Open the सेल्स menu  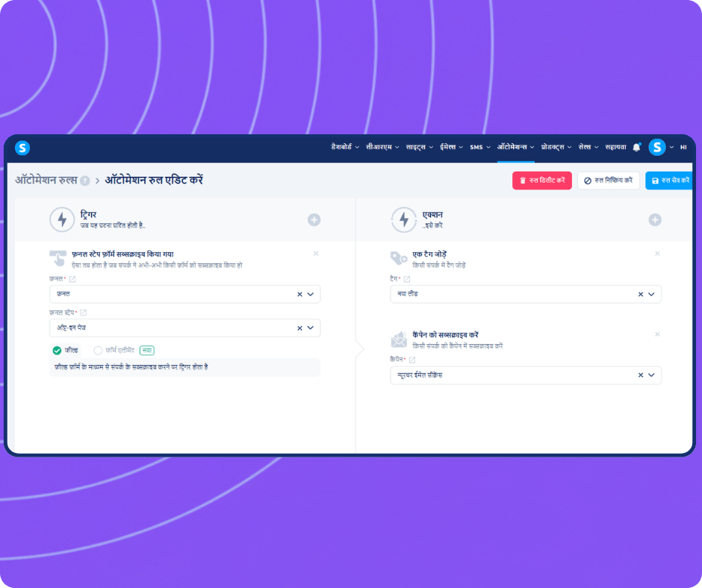pyautogui.click(x=588, y=147)
